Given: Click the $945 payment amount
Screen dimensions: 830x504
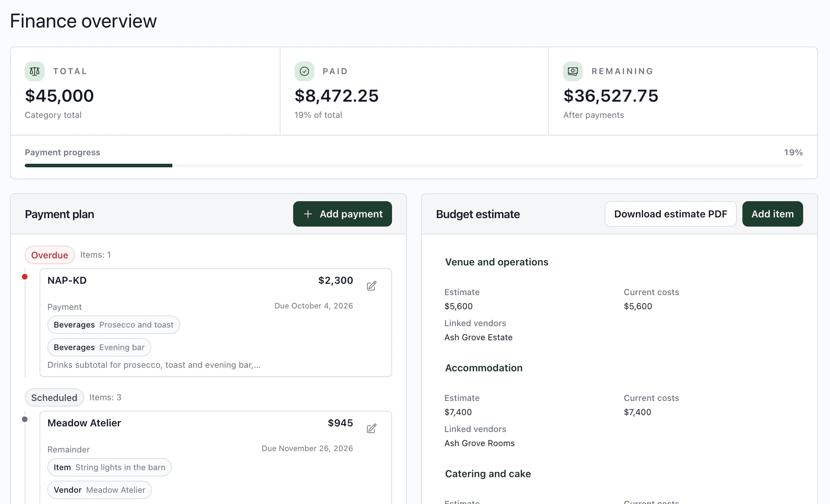Looking at the screenshot, I should coord(340,423).
